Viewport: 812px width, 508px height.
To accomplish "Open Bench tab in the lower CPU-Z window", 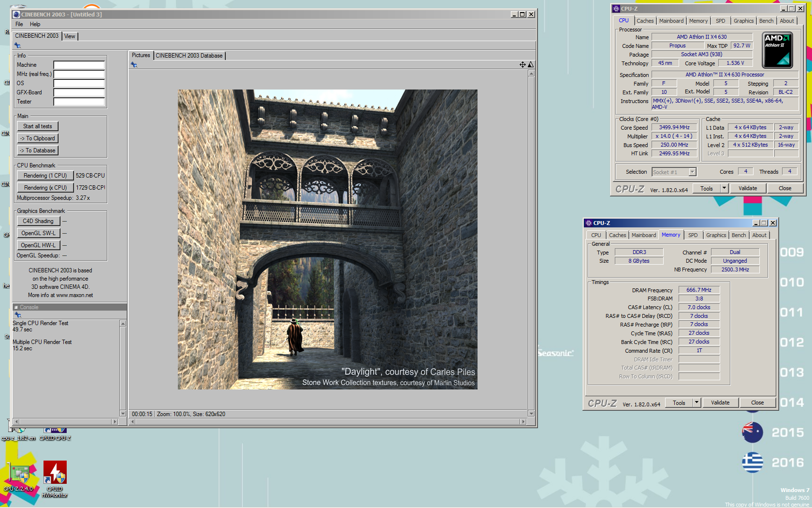I will click(x=739, y=235).
